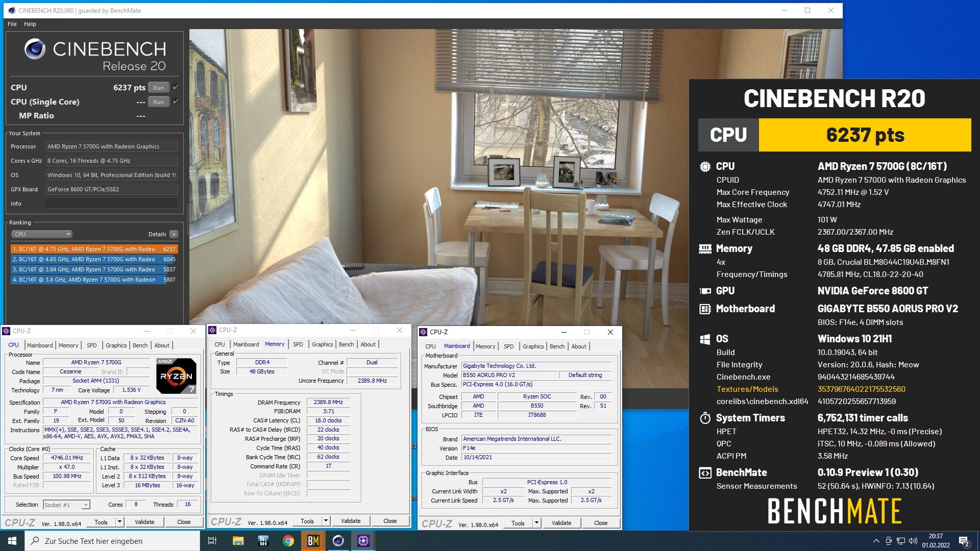Viewport: 980px width, 551px height.
Task: Show hidden system tray icons
Action: click(x=876, y=541)
